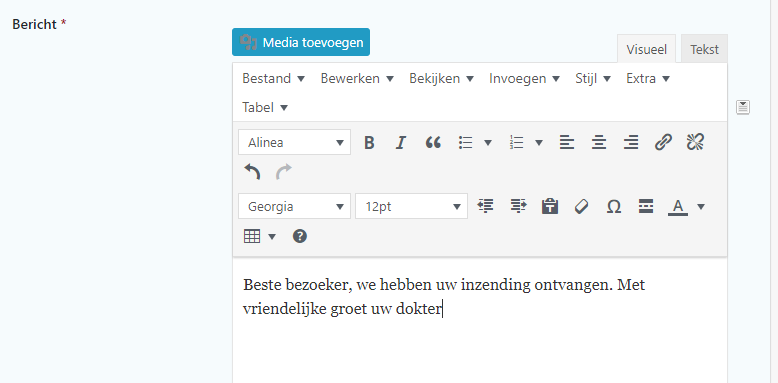Clear formatting with the eraser icon

click(582, 206)
